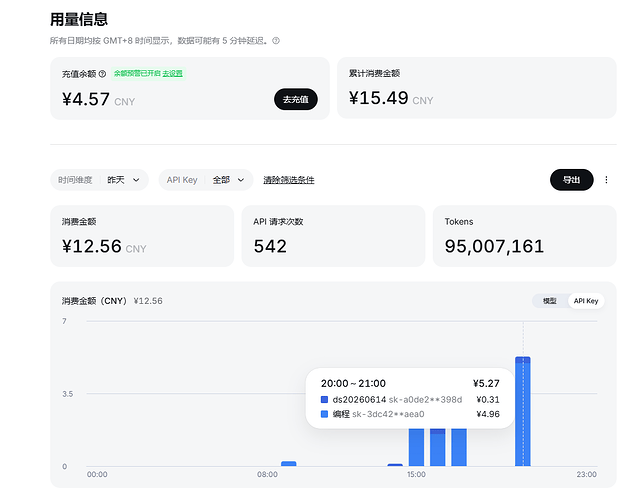The width and height of the screenshot is (630, 500).
Task: Click the 用量信息 page heading
Action: click(x=79, y=19)
